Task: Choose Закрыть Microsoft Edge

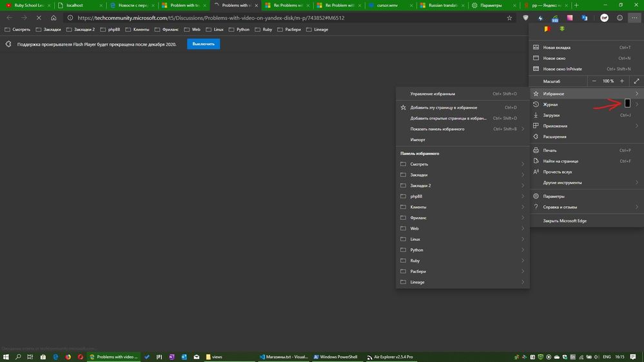Action: tap(586, 221)
